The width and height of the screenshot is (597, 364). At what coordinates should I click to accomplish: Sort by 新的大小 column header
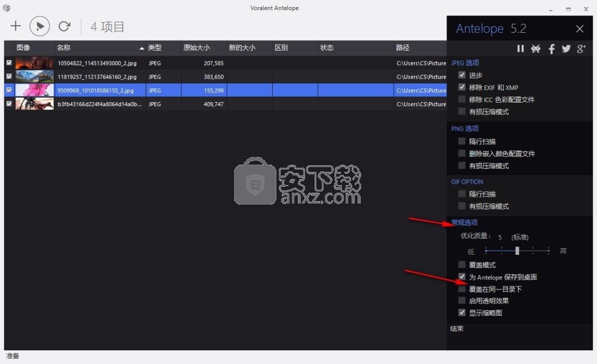[250, 48]
